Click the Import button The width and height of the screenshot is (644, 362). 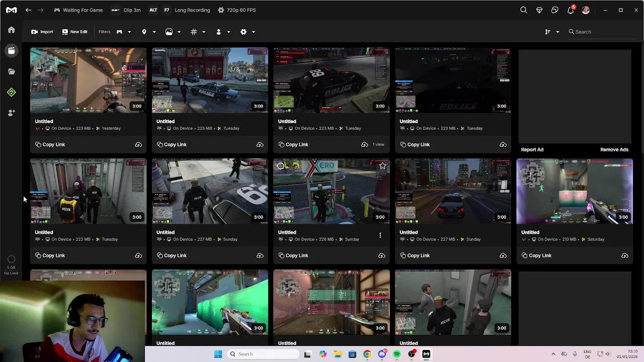[x=42, y=32]
